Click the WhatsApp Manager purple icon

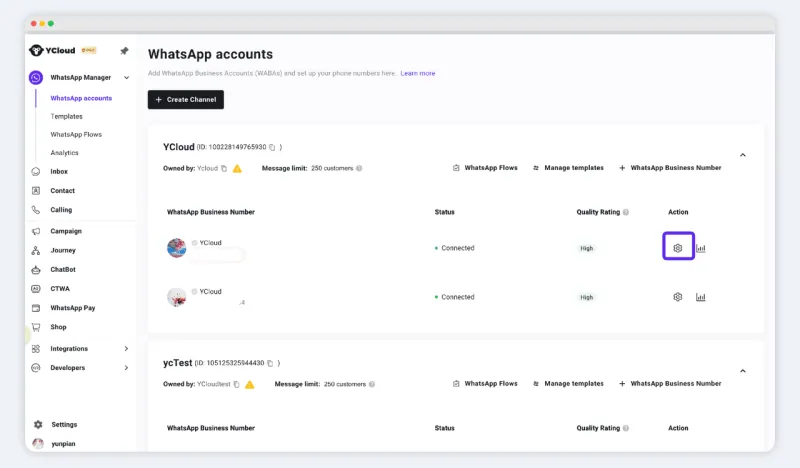click(36, 78)
